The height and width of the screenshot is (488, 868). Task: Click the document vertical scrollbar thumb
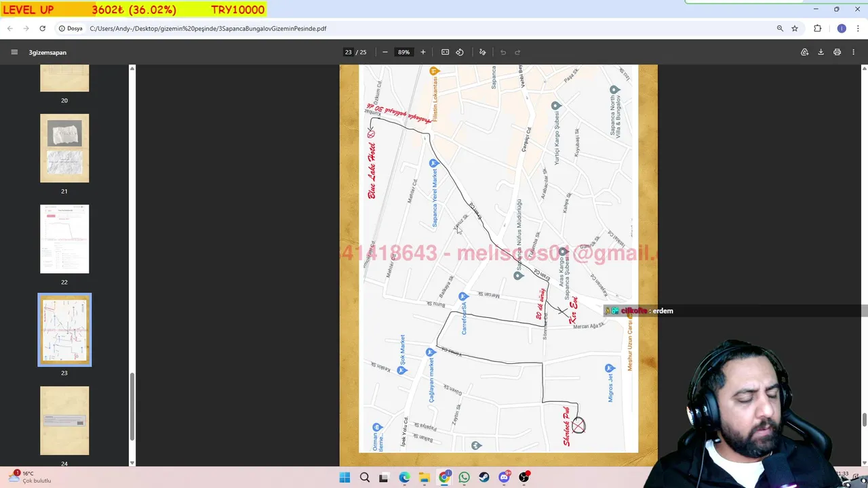(864, 420)
